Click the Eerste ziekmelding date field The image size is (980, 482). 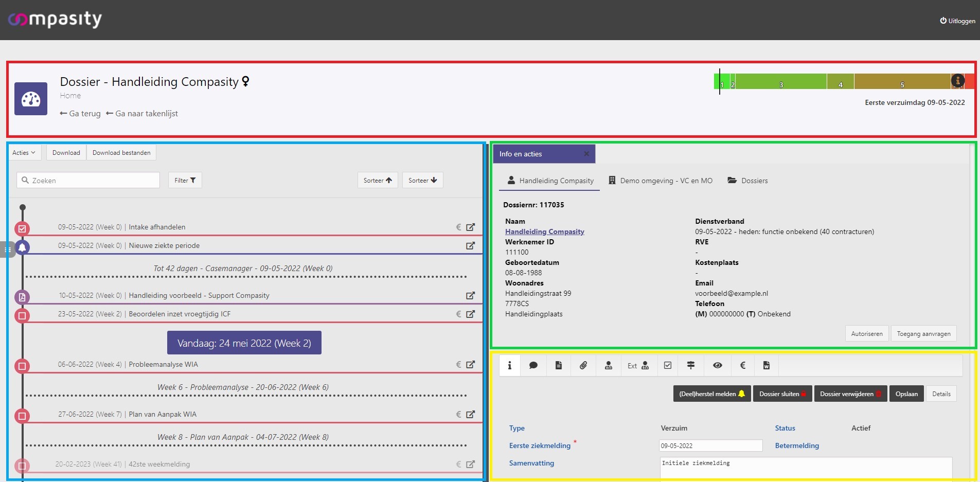[710, 445]
